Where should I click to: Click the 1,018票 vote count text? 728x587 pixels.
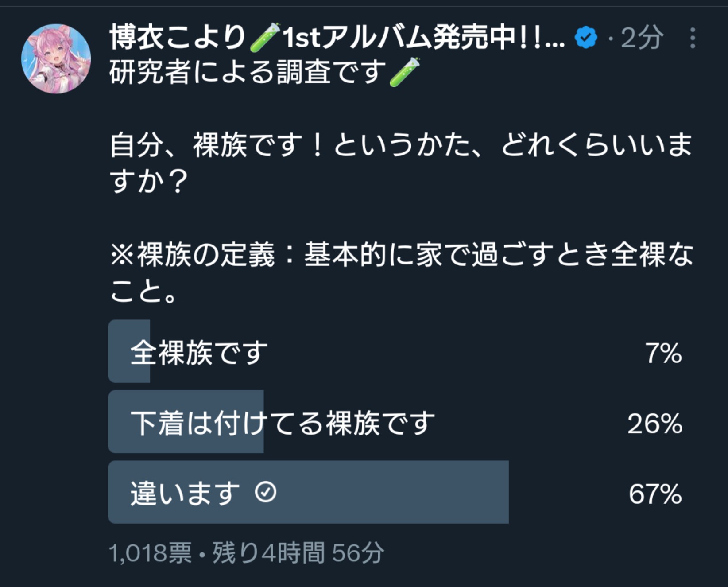click(151, 553)
